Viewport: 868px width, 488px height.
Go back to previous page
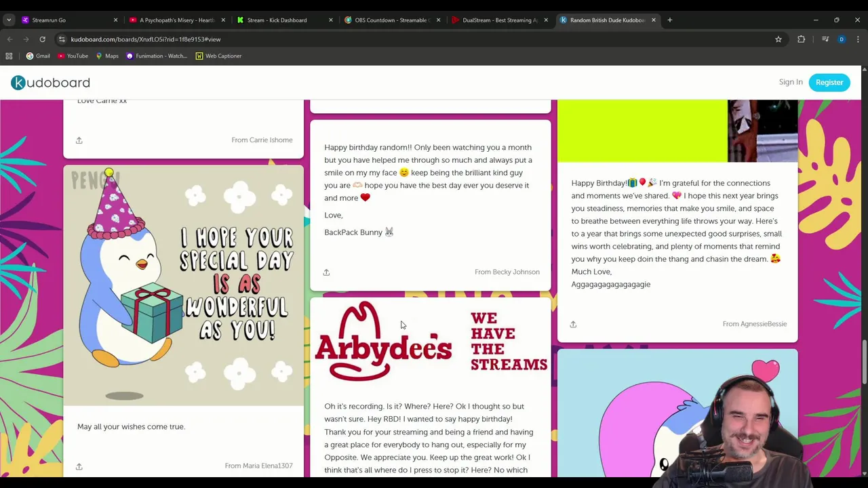[9, 39]
